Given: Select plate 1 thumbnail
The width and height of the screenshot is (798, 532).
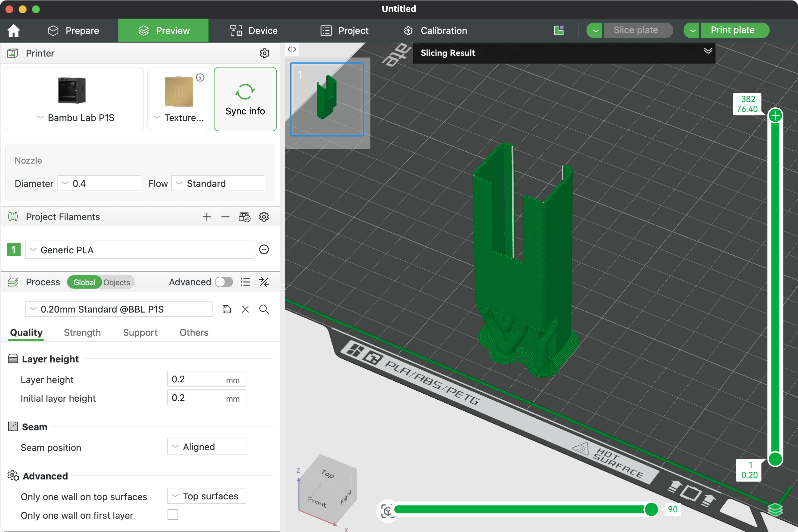Looking at the screenshot, I should (327, 99).
